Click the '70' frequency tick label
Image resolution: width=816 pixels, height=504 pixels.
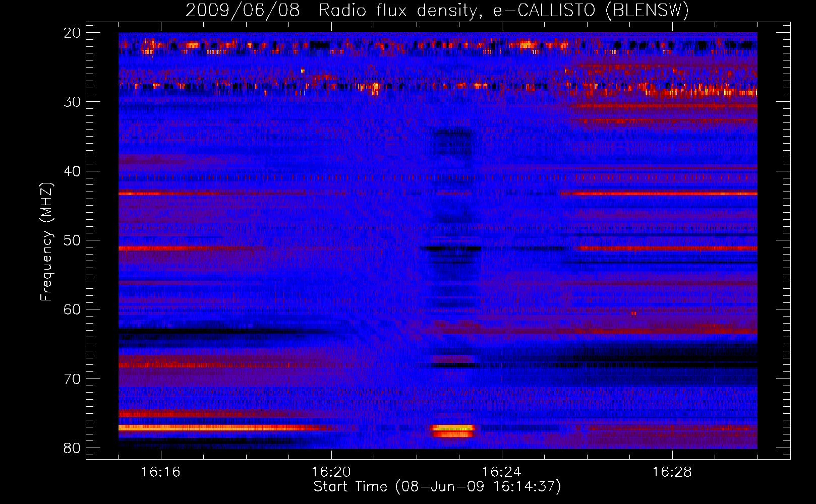[73, 379]
